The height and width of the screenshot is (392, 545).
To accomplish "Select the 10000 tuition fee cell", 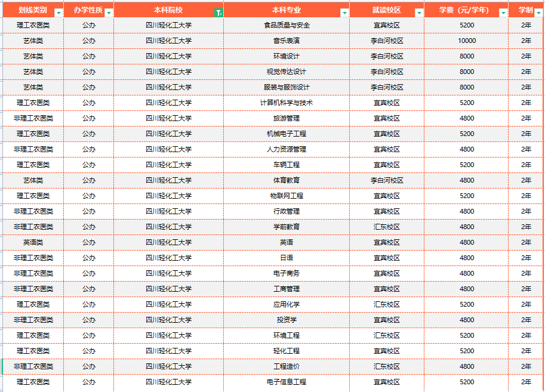I will tap(466, 41).
